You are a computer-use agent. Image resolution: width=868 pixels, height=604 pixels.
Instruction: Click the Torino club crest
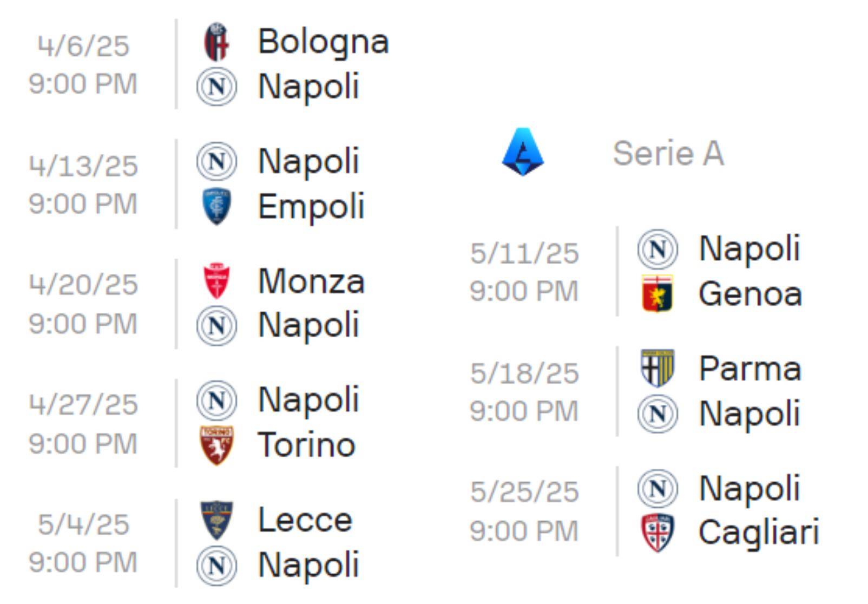pos(216,445)
